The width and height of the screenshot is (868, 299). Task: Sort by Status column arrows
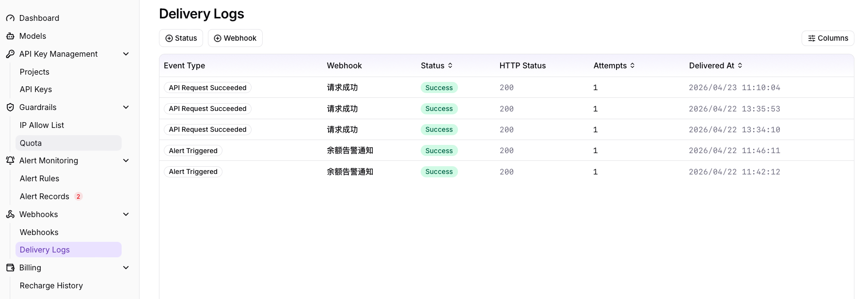tap(450, 65)
